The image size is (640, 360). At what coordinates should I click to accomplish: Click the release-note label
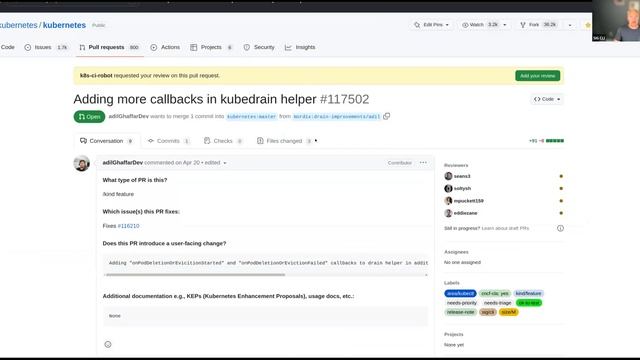click(460, 312)
